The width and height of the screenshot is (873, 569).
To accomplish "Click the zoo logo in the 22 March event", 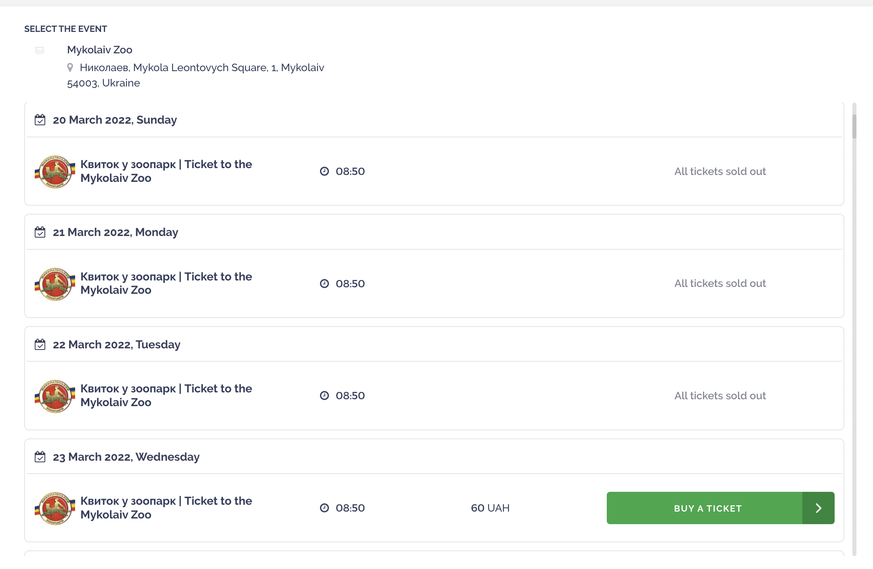I will (x=55, y=396).
